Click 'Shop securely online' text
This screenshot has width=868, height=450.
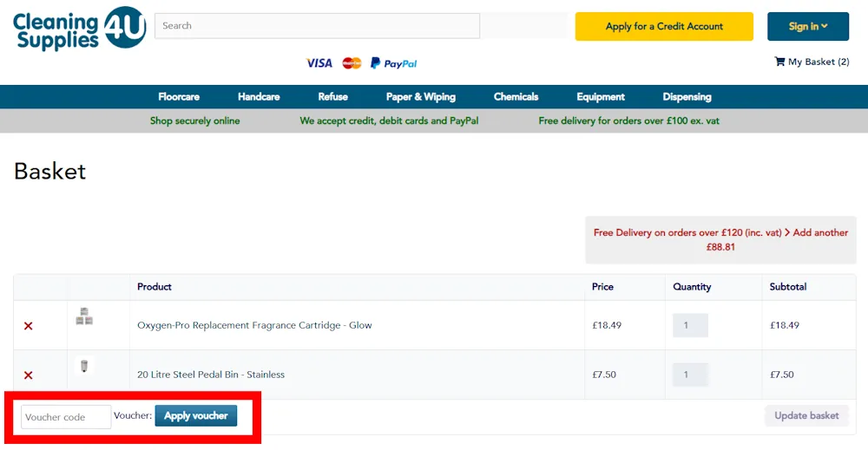click(194, 121)
